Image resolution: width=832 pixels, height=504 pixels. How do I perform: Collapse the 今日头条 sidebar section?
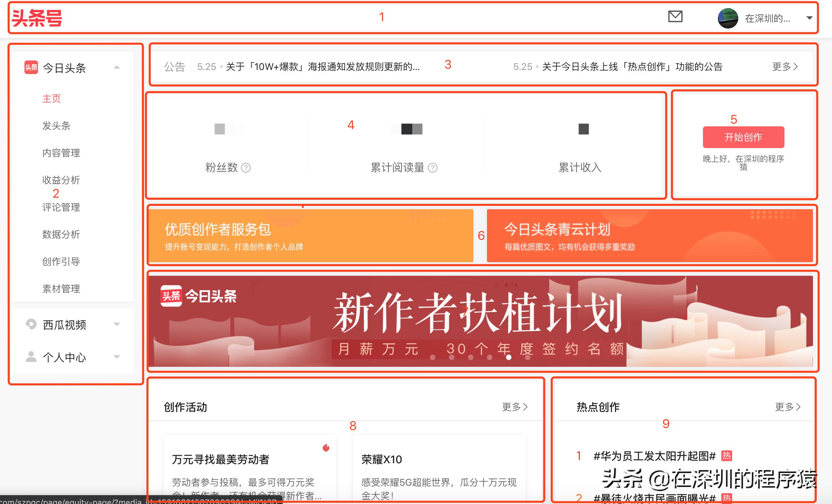click(118, 67)
